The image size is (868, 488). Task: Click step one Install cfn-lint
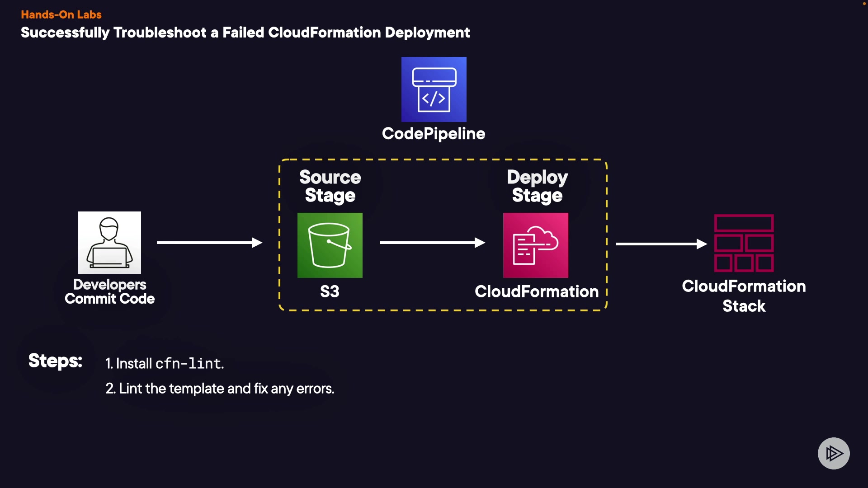165,363
